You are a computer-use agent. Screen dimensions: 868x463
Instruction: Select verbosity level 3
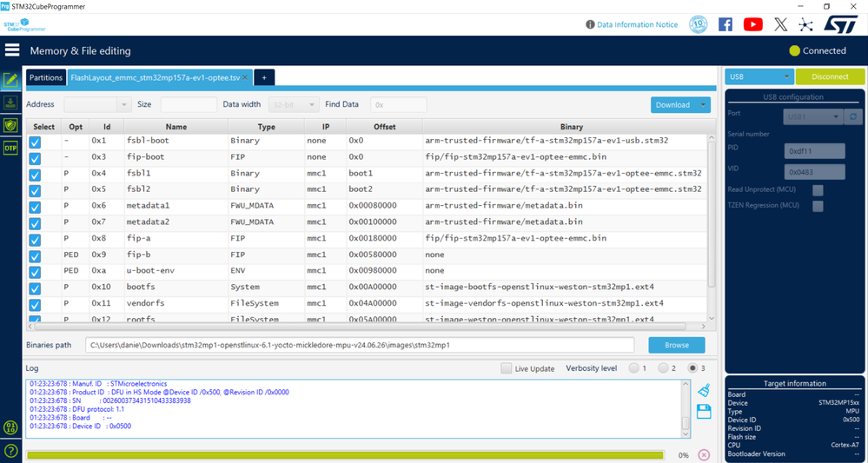(692, 368)
